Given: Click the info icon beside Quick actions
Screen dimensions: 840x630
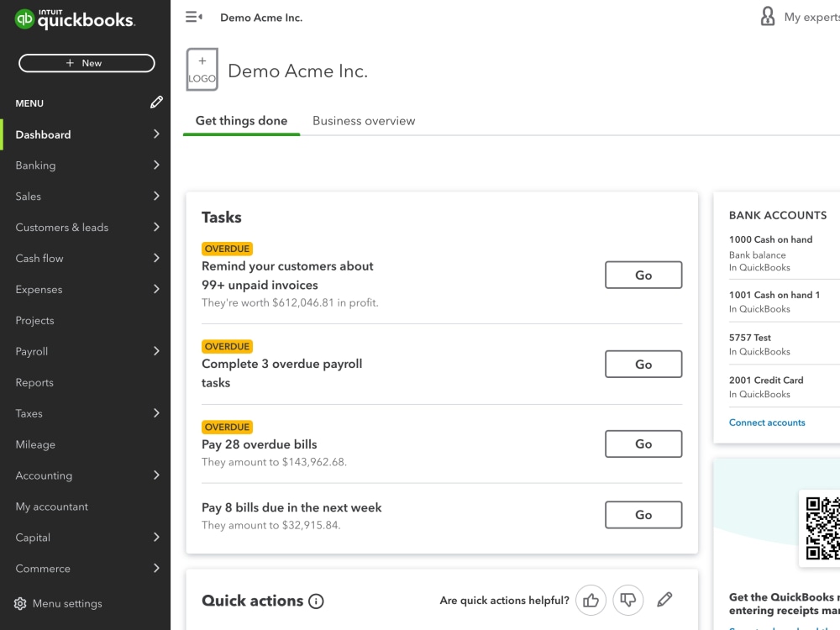Looking at the screenshot, I should click(x=315, y=601).
